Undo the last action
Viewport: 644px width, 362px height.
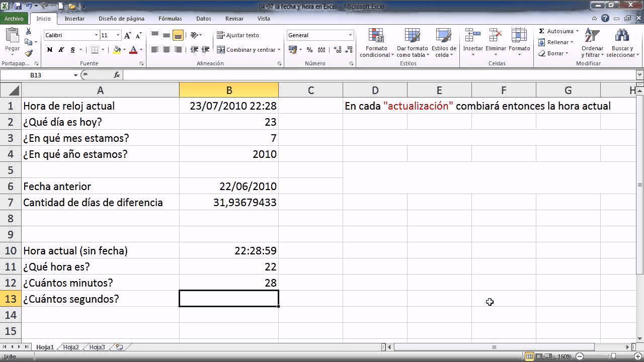click(29, 7)
